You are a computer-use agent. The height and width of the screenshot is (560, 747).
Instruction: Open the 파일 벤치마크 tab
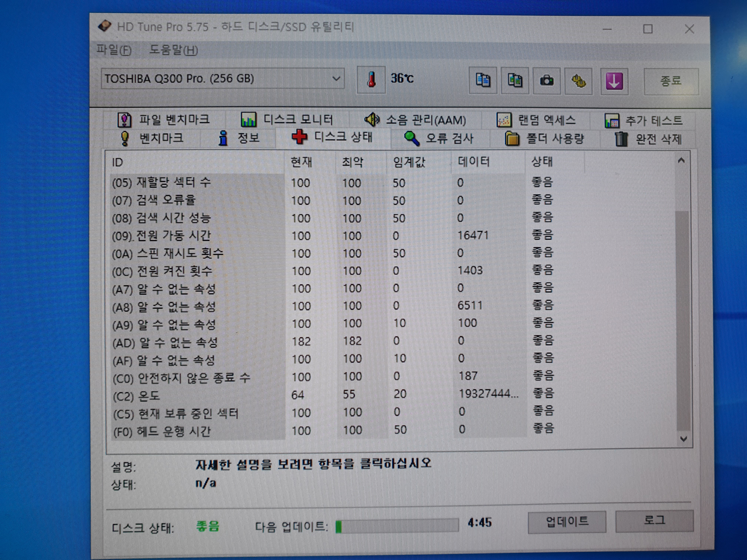(163, 119)
